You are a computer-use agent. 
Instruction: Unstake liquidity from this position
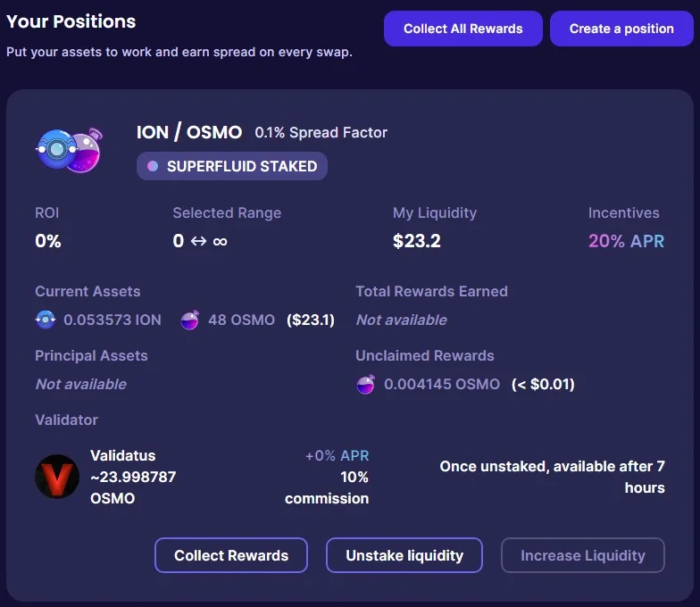404,555
